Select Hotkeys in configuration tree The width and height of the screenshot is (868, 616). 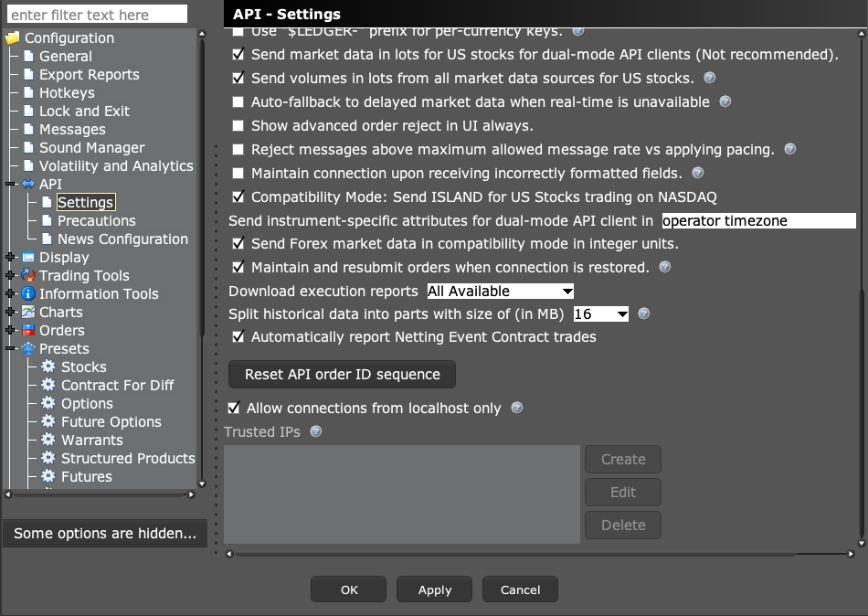tap(67, 92)
